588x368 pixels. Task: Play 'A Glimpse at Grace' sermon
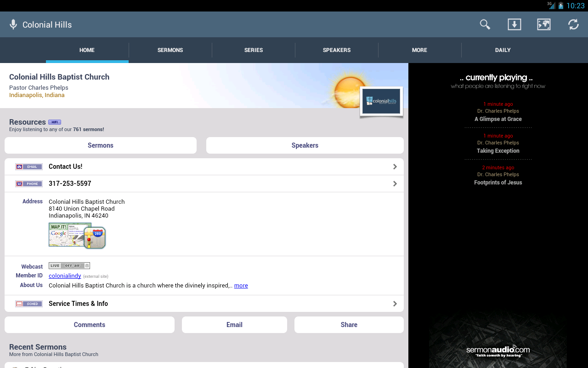498,119
